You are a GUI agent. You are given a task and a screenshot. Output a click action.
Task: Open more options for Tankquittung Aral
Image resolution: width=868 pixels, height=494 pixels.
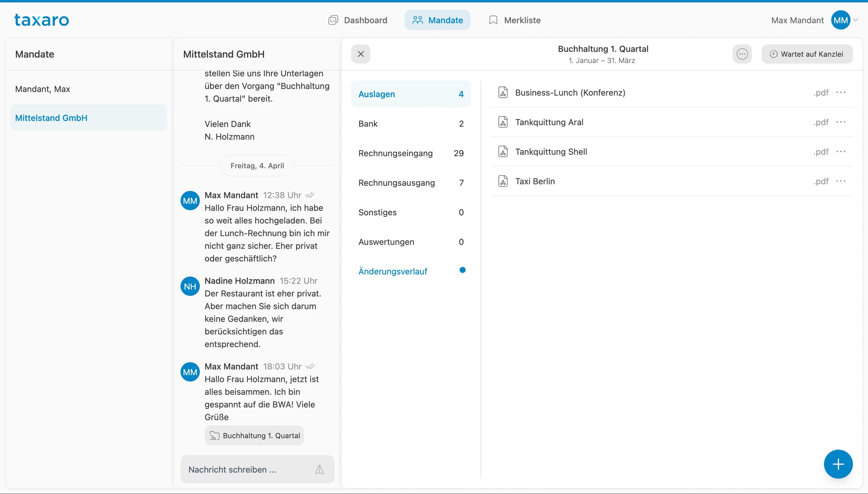pyautogui.click(x=841, y=122)
